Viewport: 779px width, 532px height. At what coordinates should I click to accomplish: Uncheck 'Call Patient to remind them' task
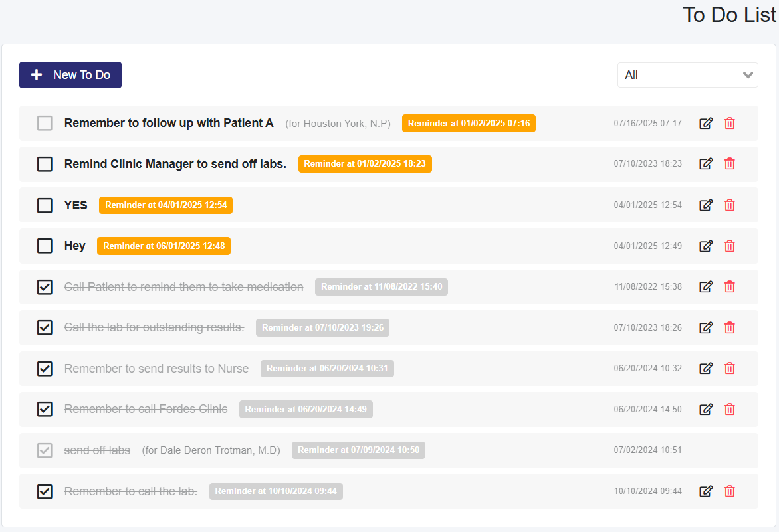click(45, 287)
